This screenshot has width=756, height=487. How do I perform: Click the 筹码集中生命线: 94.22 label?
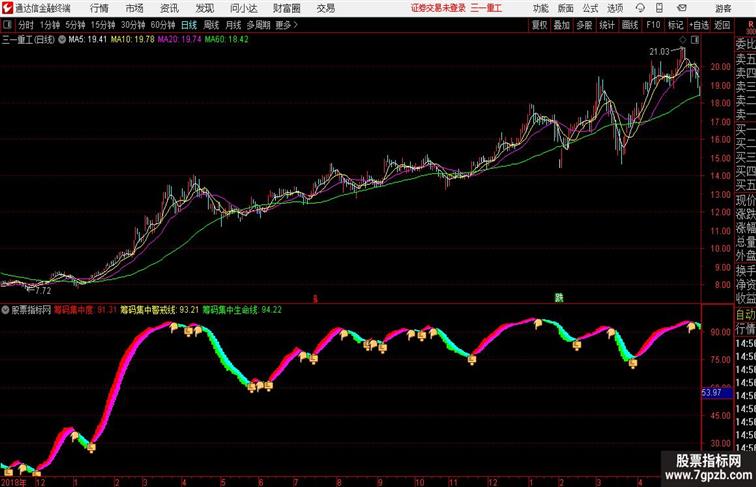click(242, 310)
